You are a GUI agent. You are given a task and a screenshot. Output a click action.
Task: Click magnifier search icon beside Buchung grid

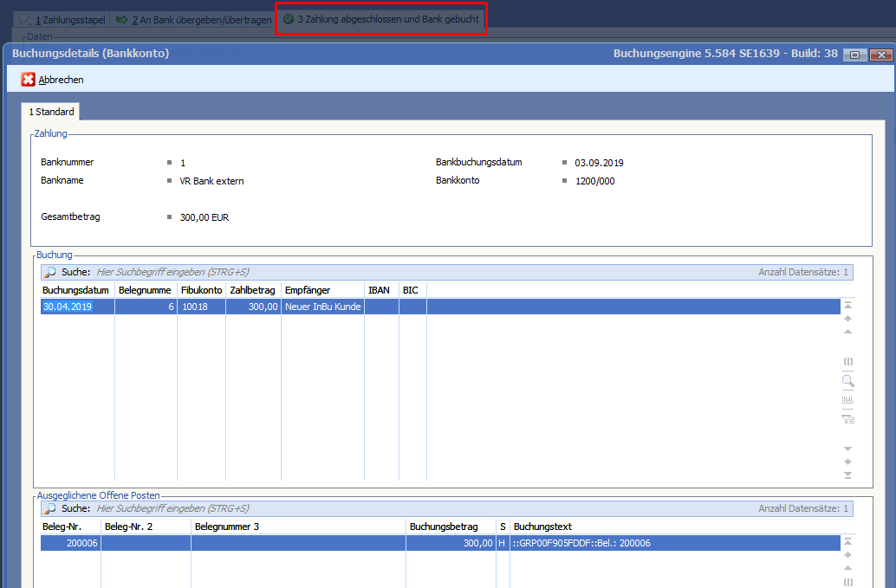pos(847,380)
